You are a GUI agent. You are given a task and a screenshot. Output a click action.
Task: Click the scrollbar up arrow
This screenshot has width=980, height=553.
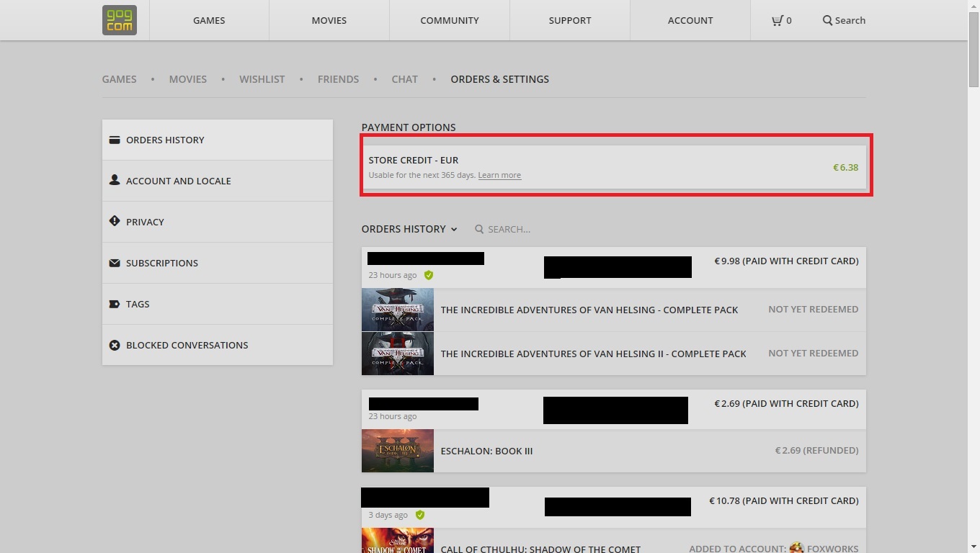coord(974,6)
